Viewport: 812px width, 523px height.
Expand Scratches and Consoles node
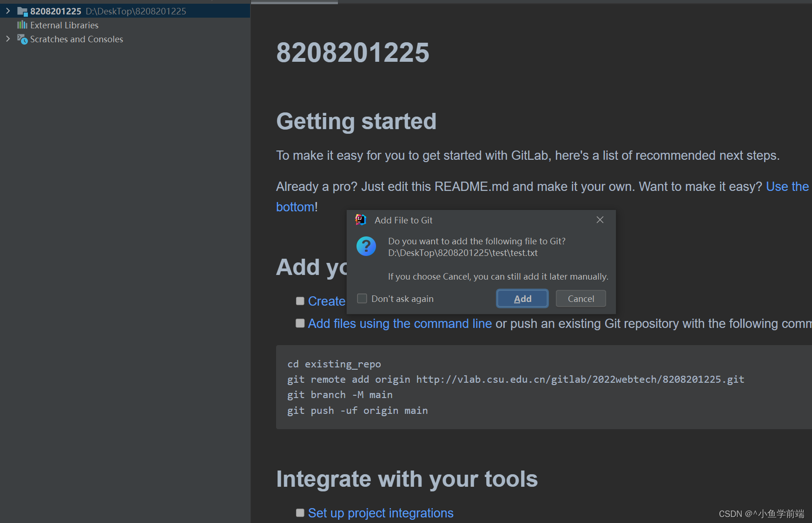8,39
